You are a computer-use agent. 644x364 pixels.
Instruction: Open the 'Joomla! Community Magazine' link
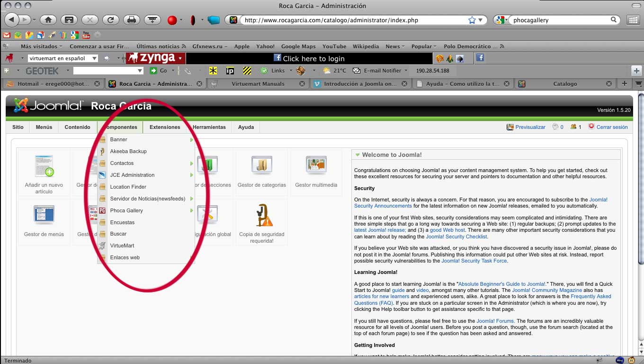click(x=547, y=290)
